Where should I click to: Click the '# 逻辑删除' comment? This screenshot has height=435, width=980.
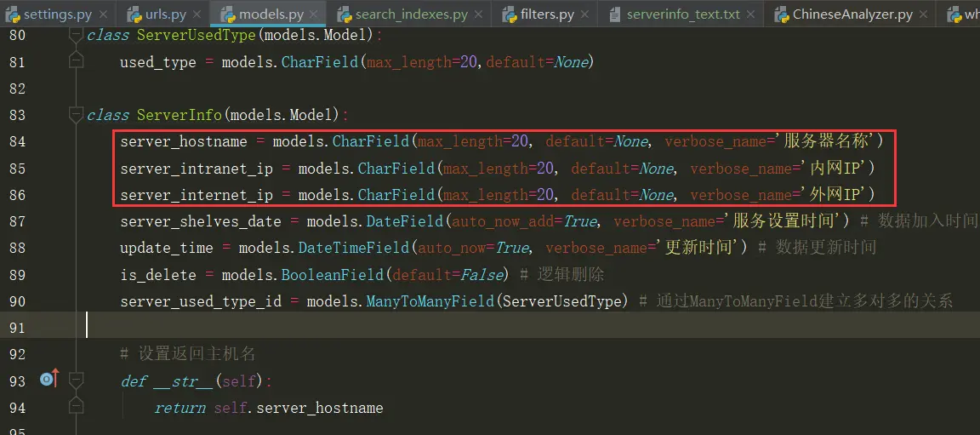coord(561,275)
